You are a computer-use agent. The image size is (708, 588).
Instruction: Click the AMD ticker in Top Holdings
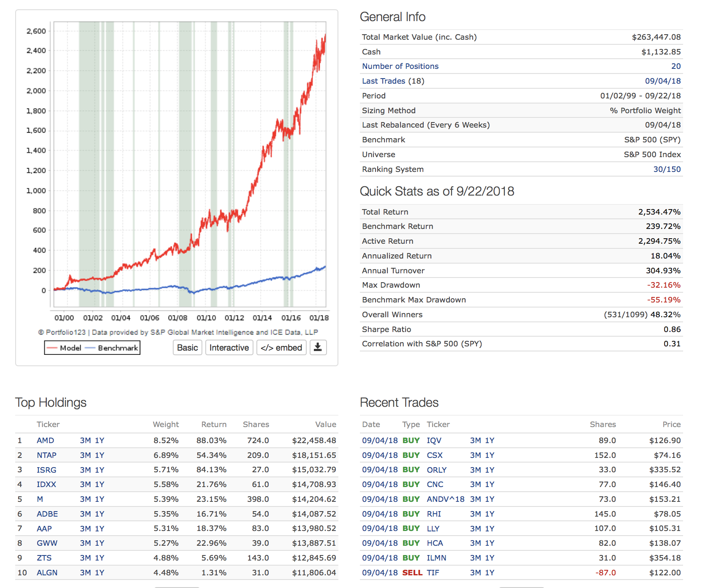coord(45,441)
